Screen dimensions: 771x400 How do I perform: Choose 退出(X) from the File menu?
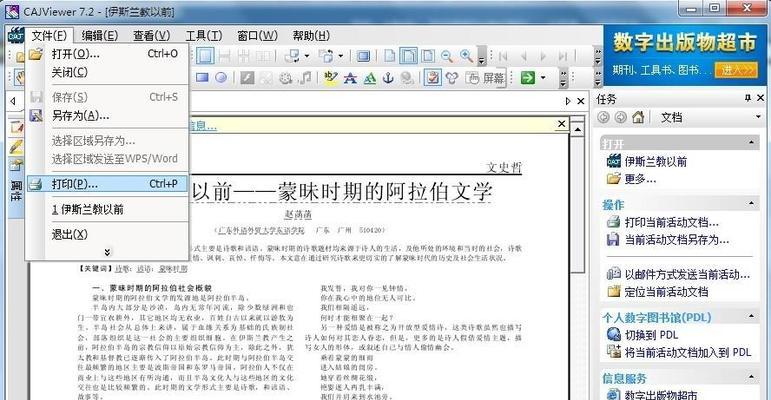107,234
